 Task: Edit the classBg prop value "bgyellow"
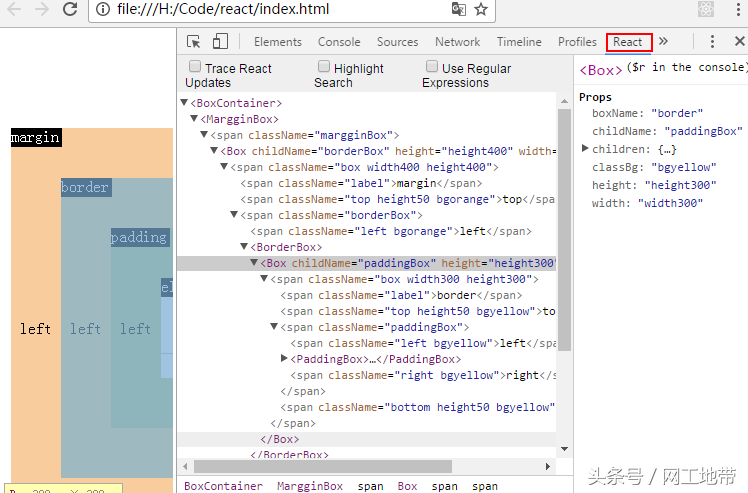coord(684,167)
